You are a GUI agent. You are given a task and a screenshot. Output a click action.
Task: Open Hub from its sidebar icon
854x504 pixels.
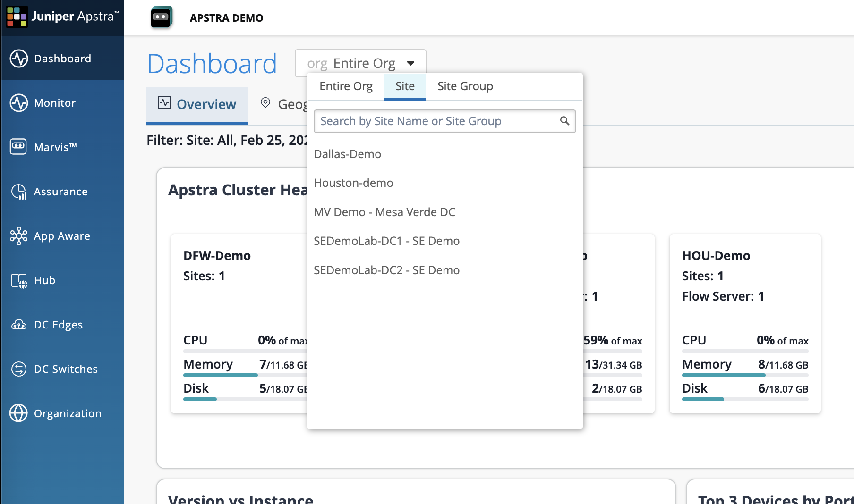pos(19,280)
